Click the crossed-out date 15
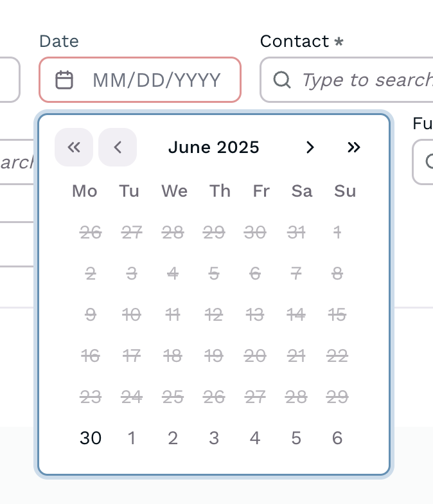The image size is (433, 504). [337, 315]
